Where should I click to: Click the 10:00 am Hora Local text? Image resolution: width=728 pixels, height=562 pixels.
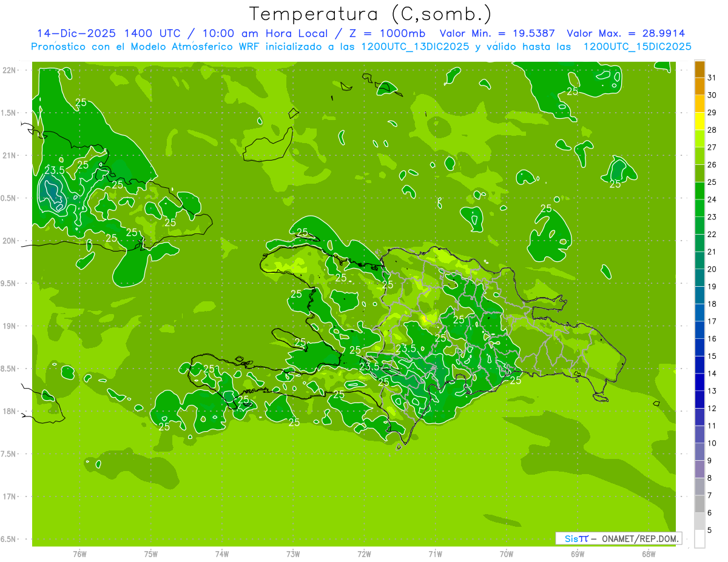pyautogui.click(x=262, y=33)
